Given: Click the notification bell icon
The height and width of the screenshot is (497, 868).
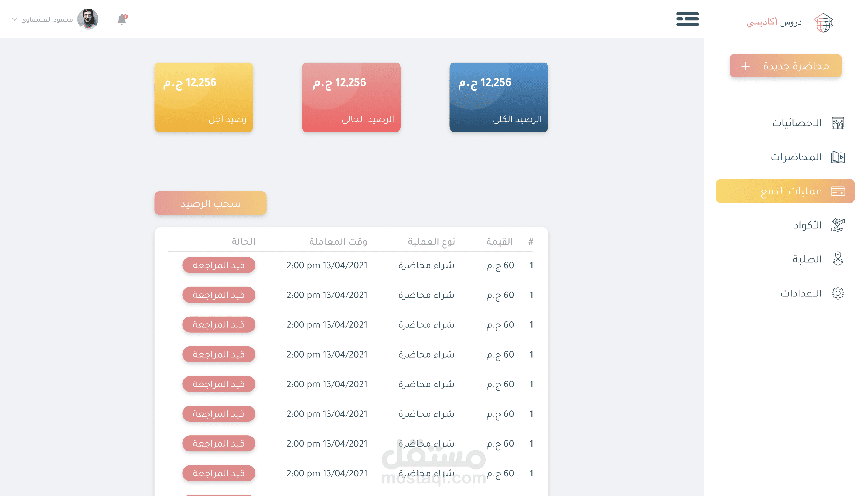Looking at the screenshot, I should click(122, 19).
